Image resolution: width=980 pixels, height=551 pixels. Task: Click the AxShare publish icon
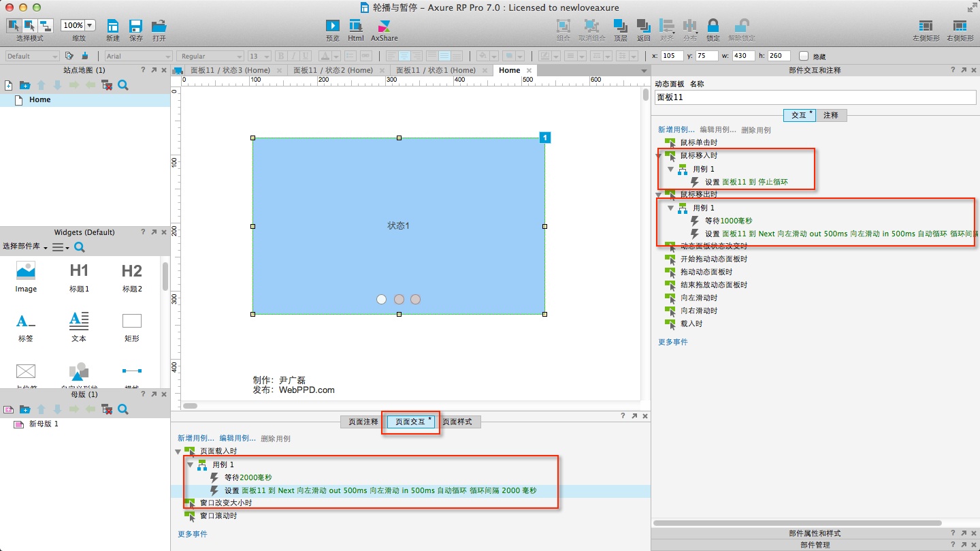384,26
